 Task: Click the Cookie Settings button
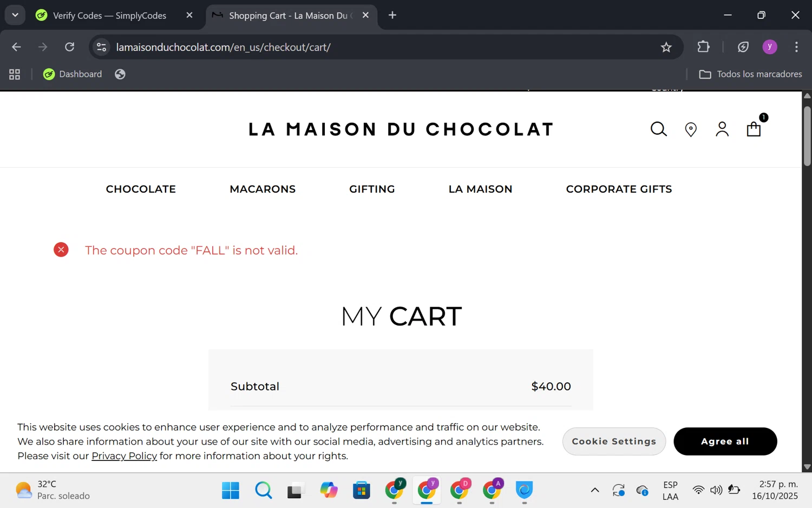(614, 441)
